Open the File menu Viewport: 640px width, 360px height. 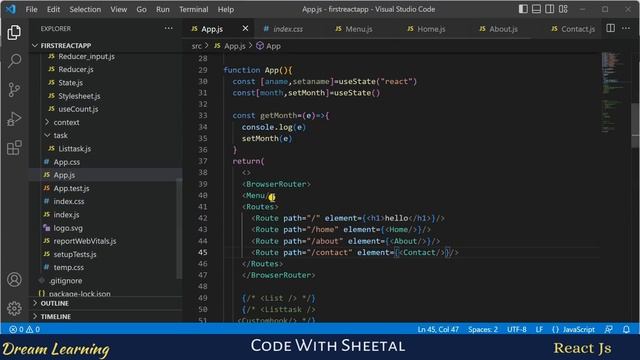tap(31, 9)
